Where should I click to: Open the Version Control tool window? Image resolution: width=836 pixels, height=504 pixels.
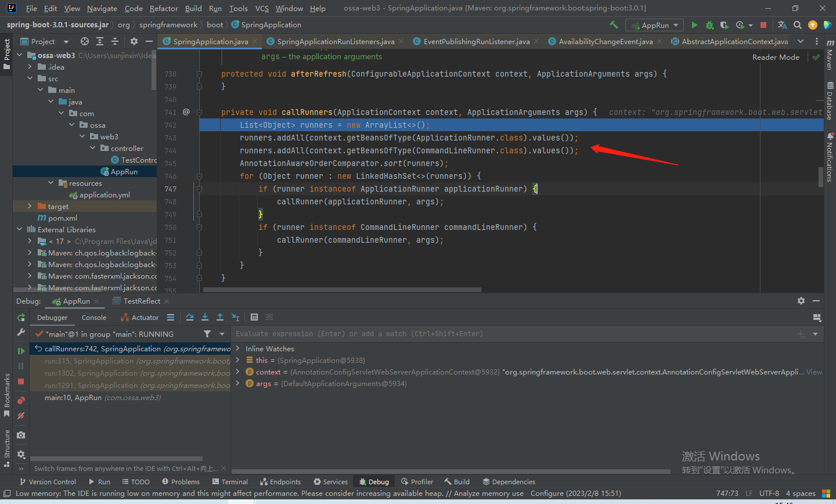48,482
